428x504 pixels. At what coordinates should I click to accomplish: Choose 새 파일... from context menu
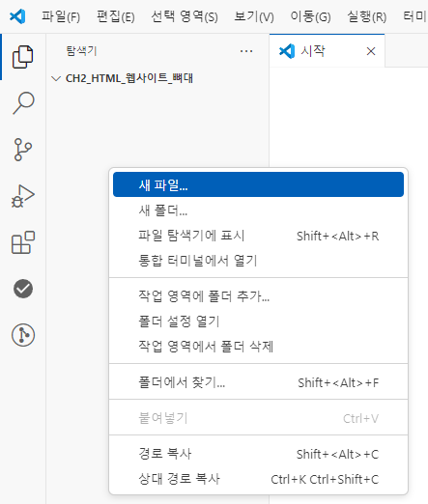(x=258, y=184)
